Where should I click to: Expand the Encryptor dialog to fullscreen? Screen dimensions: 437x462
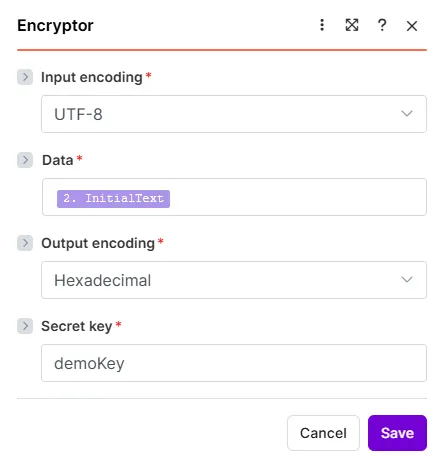point(352,25)
